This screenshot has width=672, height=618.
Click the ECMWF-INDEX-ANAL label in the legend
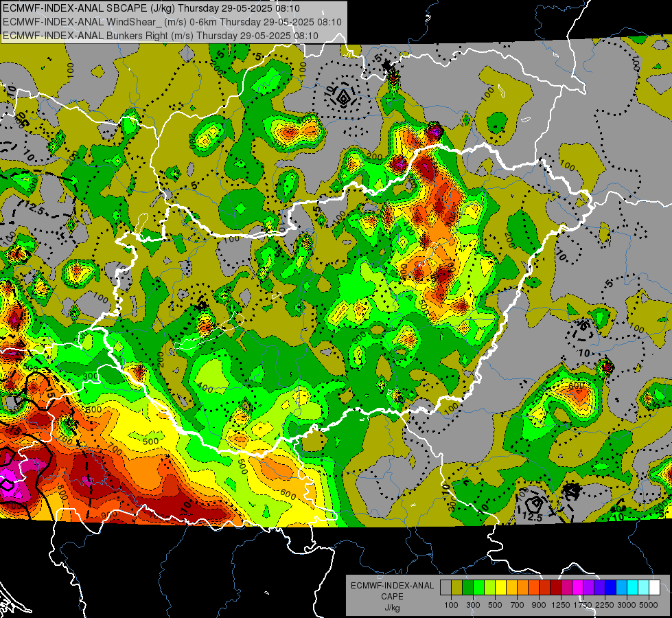[392, 586]
